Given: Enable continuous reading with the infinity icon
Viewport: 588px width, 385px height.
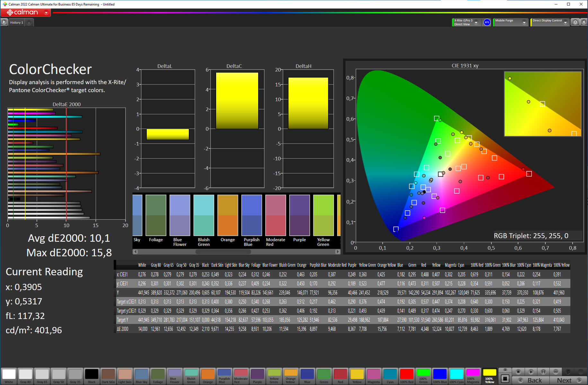Looking at the screenshot, I should 556,372.
